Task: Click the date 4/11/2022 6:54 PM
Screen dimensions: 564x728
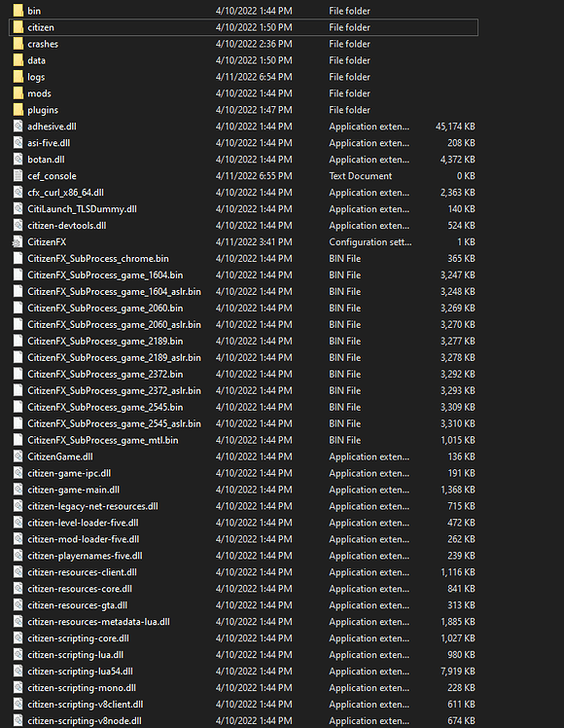Action: [x=254, y=77]
